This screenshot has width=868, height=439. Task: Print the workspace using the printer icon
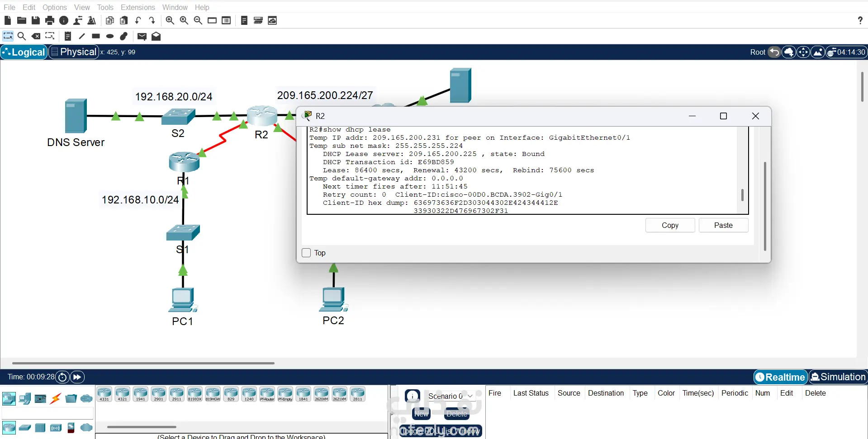pyautogui.click(x=50, y=20)
